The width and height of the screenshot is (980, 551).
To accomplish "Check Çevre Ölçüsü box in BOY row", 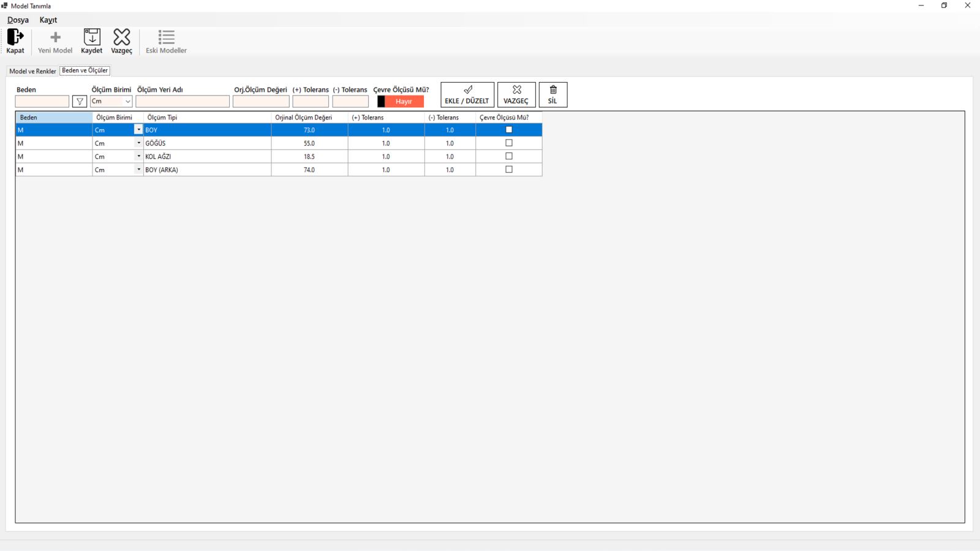I will click(509, 130).
